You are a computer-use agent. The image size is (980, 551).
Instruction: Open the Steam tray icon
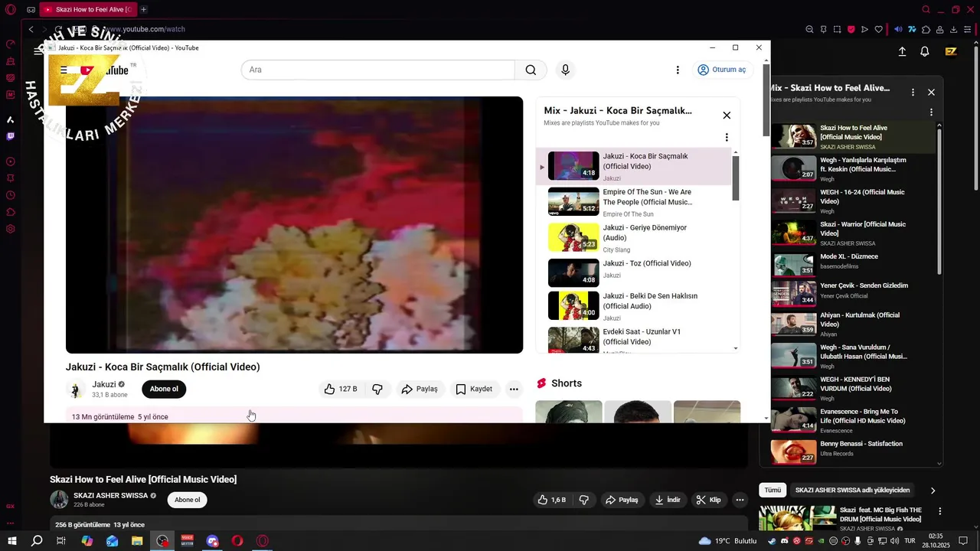coord(771,541)
